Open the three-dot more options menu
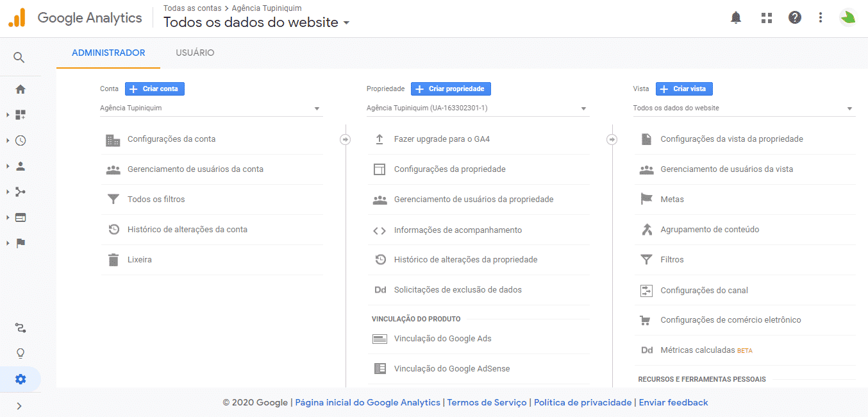The image size is (868, 417). click(x=821, y=18)
